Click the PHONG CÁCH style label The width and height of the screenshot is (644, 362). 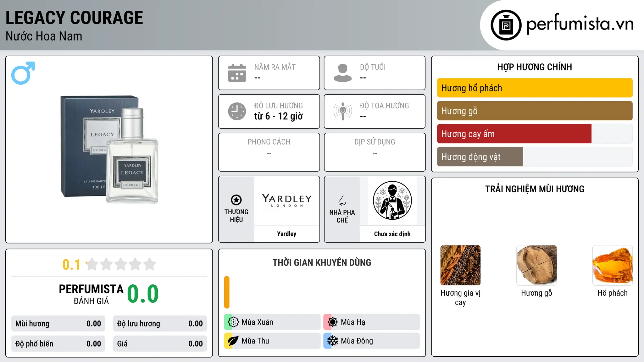[x=269, y=142]
